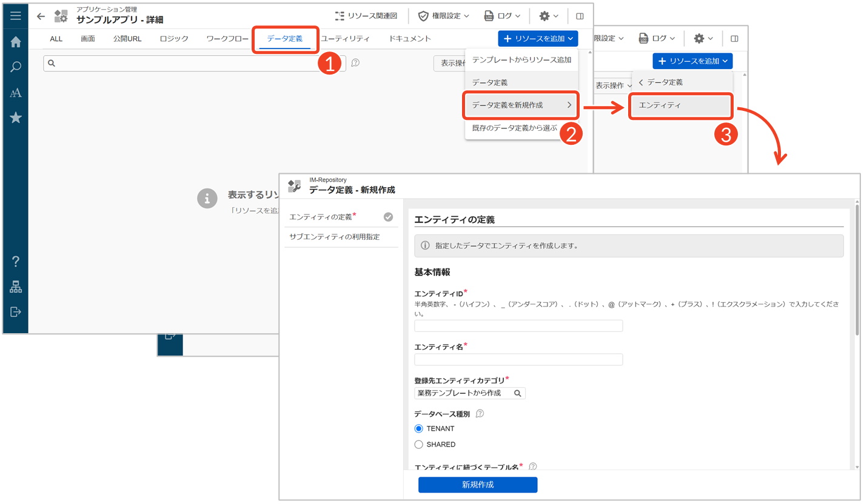Open the hamburger menu in sidebar

click(x=16, y=16)
